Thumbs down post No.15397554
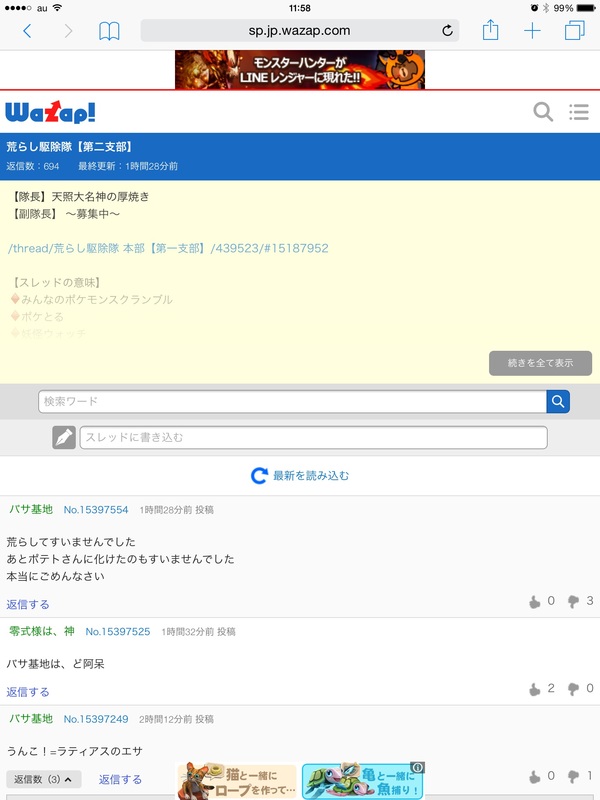Viewport: 600px width, 800px height. click(573, 601)
